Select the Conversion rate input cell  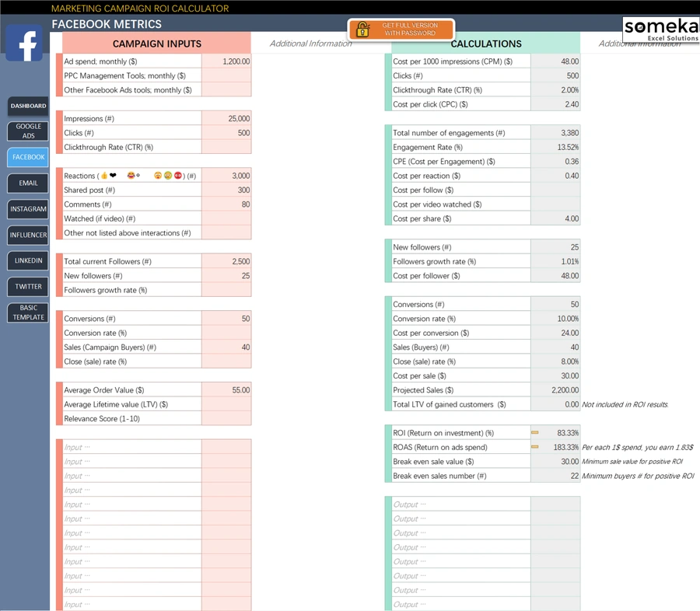coord(226,333)
